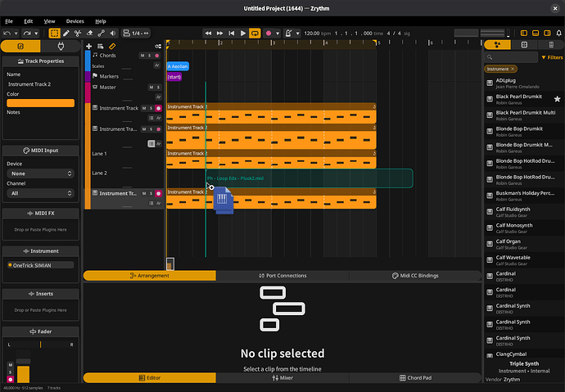Switch to the Port Connections tab
The width and height of the screenshot is (565, 392).
pos(282,276)
